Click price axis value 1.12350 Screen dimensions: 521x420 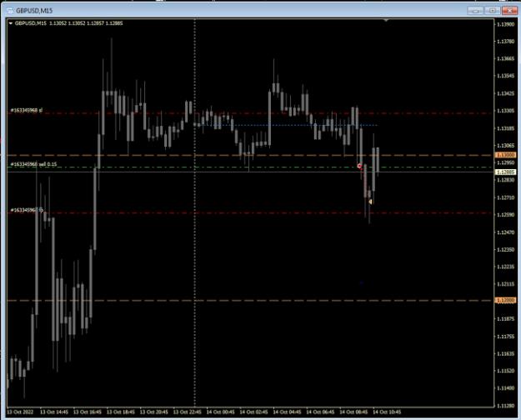coord(505,249)
